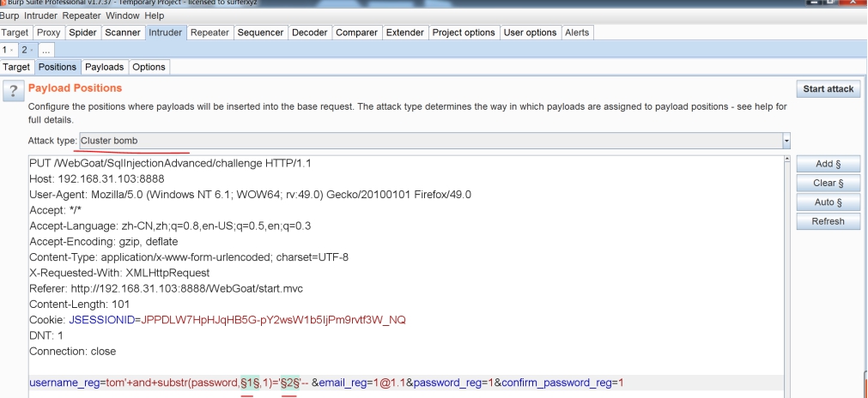This screenshot has width=868, height=398.
Task: Switch to the Payloads sub-tab
Action: pos(104,67)
